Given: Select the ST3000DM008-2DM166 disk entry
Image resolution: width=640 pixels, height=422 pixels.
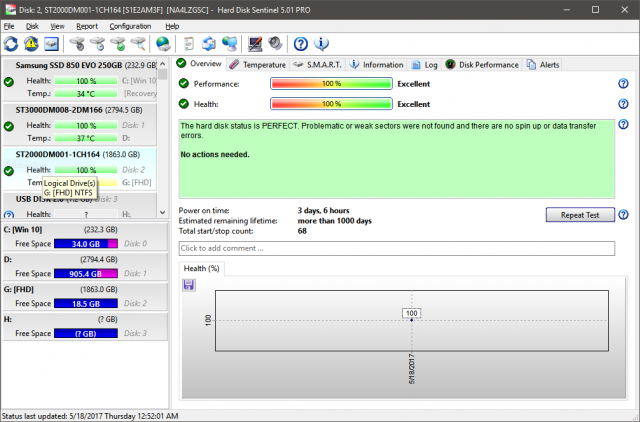Looking at the screenshot, I should [78, 110].
